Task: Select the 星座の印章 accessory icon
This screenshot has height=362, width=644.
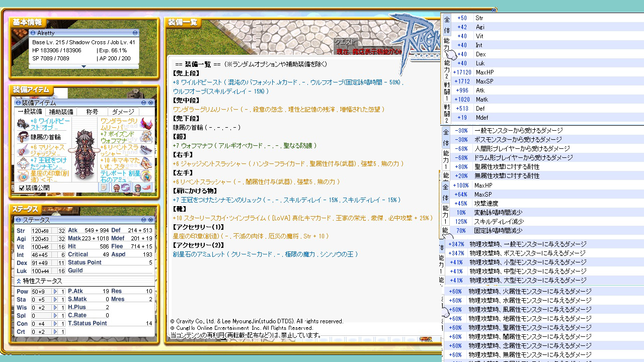Action: point(23,176)
